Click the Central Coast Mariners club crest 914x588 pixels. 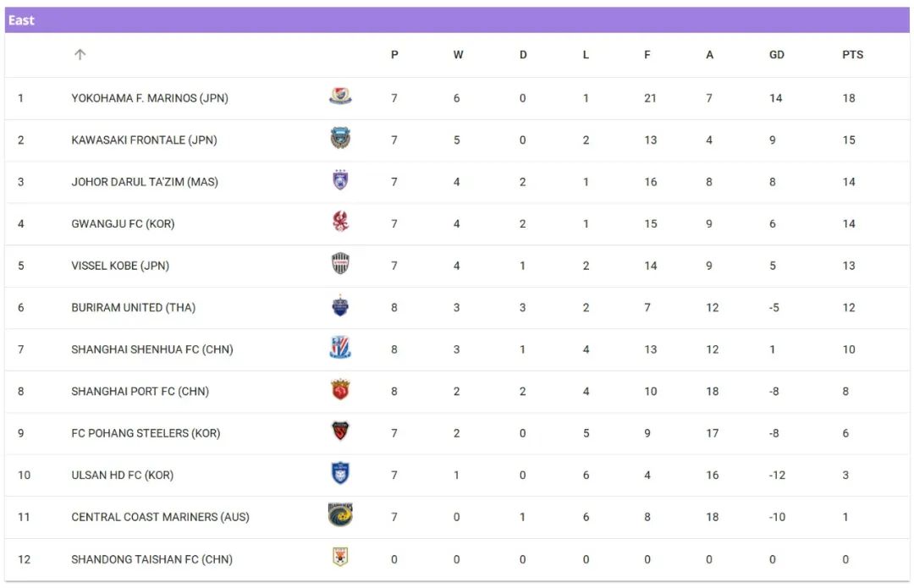pos(340,516)
